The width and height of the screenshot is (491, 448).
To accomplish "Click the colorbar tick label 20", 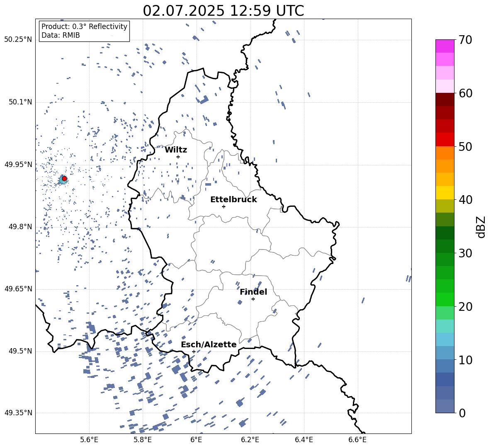I will click(465, 306).
